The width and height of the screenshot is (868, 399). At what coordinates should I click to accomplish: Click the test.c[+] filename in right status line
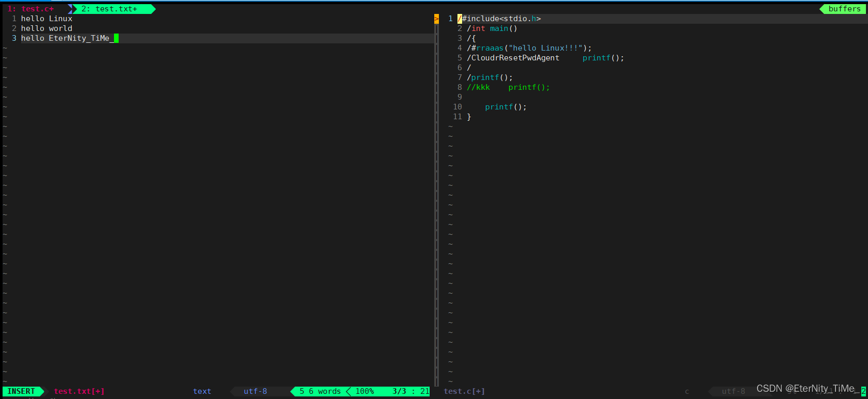coord(464,391)
